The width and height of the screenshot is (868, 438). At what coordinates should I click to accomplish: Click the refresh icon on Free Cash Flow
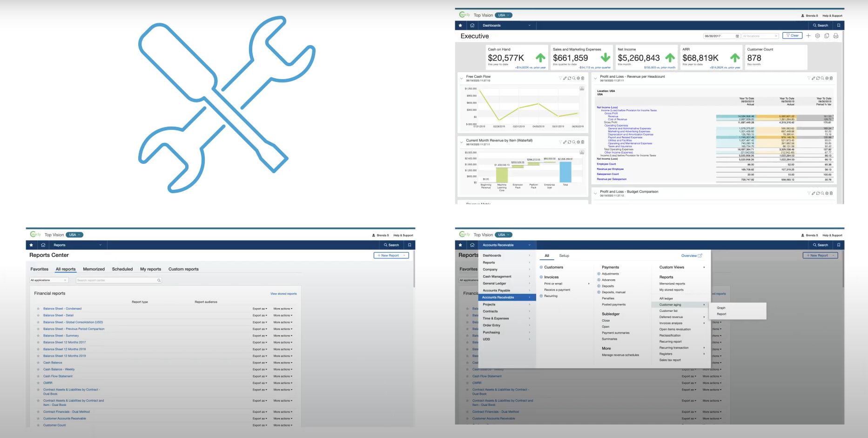[x=569, y=78]
